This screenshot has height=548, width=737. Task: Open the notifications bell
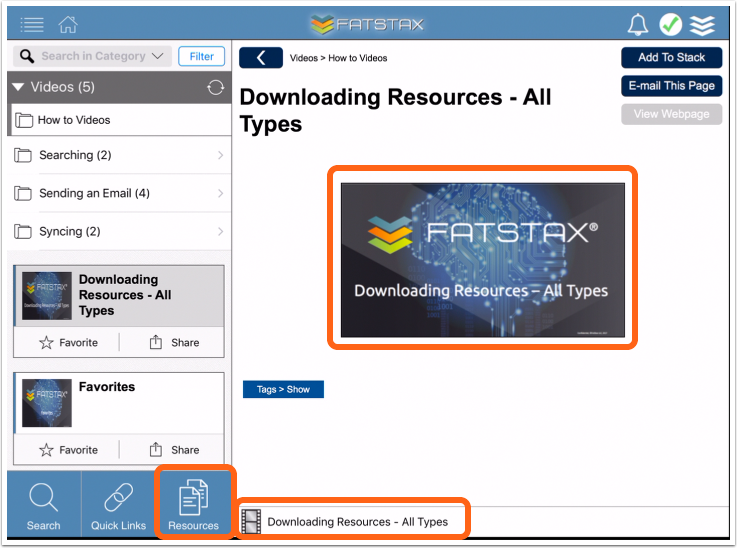[x=638, y=24]
